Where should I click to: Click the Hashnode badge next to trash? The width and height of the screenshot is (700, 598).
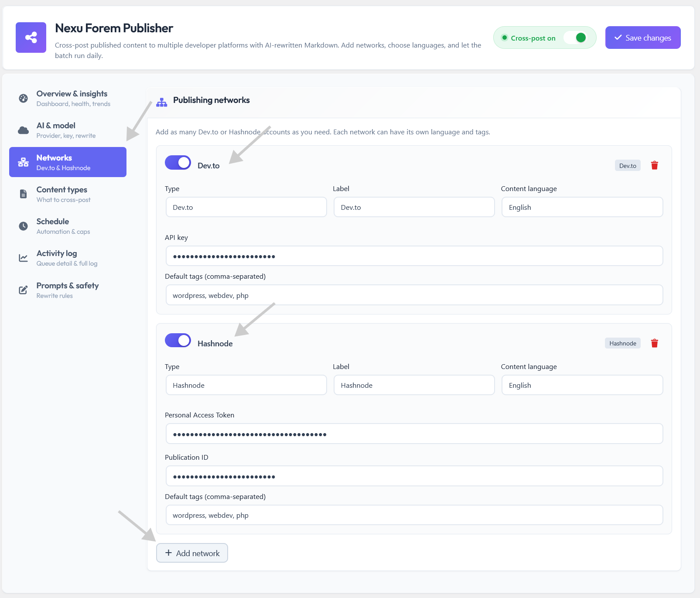tap(623, 343)
